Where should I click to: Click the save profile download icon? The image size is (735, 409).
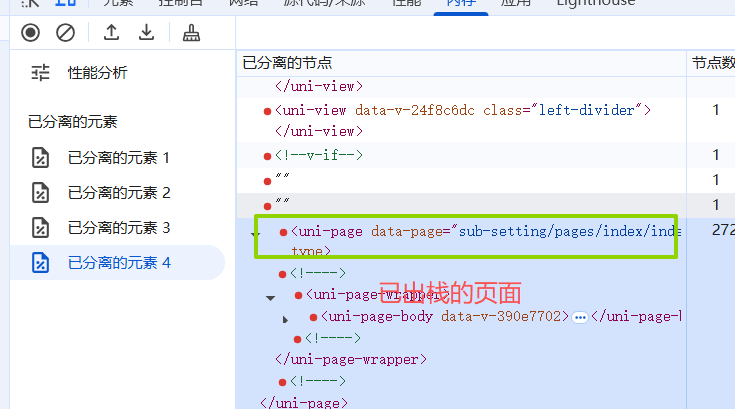pos(147,33)
